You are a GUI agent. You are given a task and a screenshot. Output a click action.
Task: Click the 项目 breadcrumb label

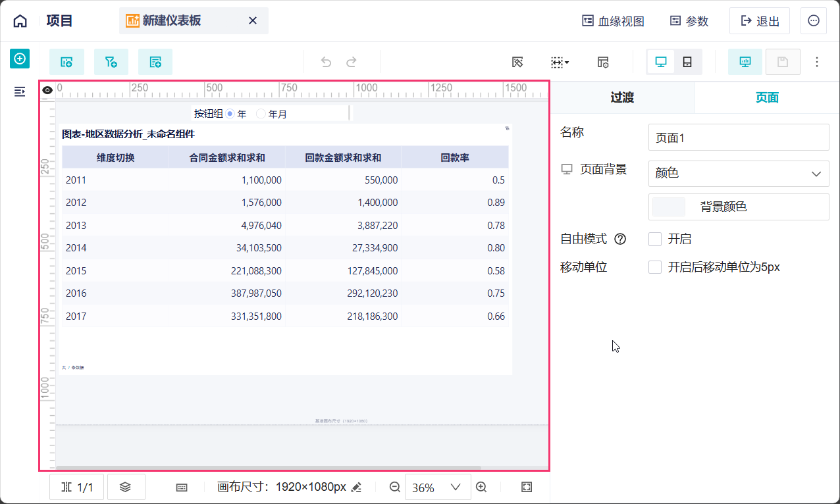click(60, 21)
